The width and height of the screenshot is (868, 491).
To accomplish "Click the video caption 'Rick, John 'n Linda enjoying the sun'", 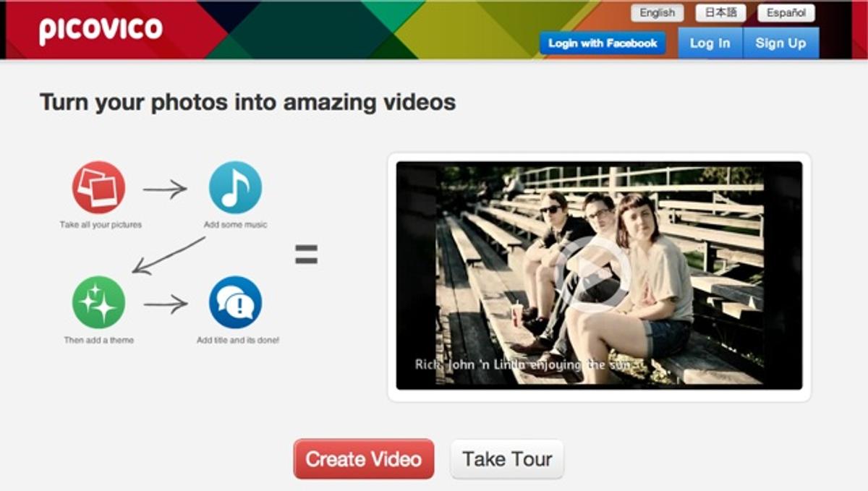I will point(522,364).
